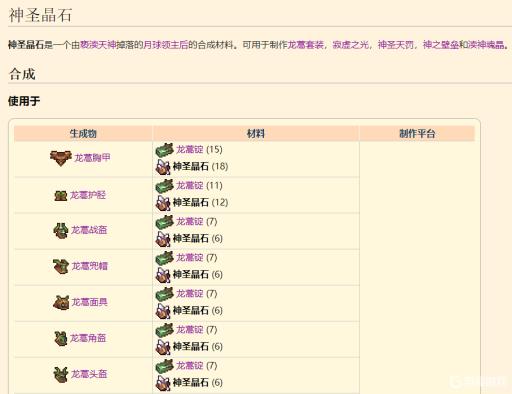Open the 神圣天罚 link

pos(396,45)
